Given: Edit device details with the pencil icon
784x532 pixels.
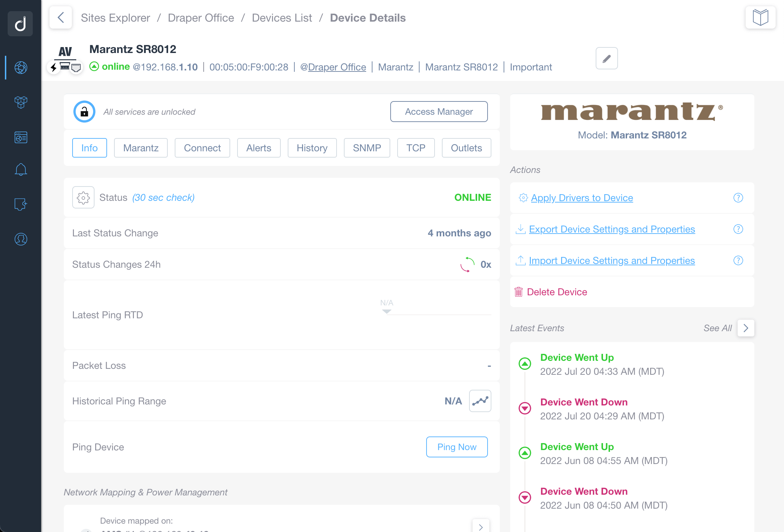Looking at the screenshot, I should (x=607, y=58).
